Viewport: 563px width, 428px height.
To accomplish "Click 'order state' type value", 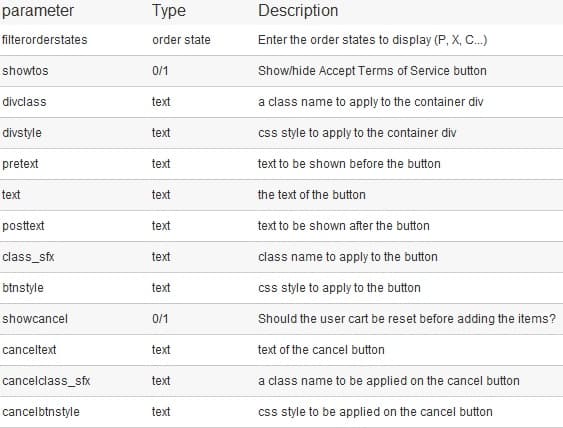I will (181, 40).
